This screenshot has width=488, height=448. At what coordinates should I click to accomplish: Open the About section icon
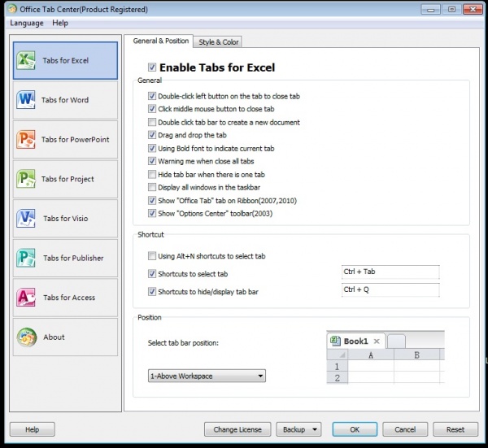27,337
